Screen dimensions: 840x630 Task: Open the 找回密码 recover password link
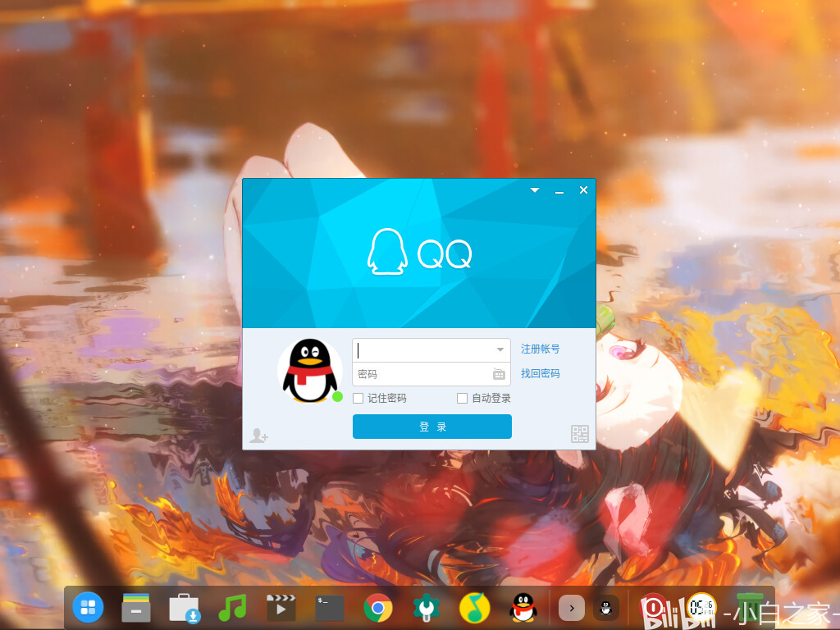click(540, 373)
